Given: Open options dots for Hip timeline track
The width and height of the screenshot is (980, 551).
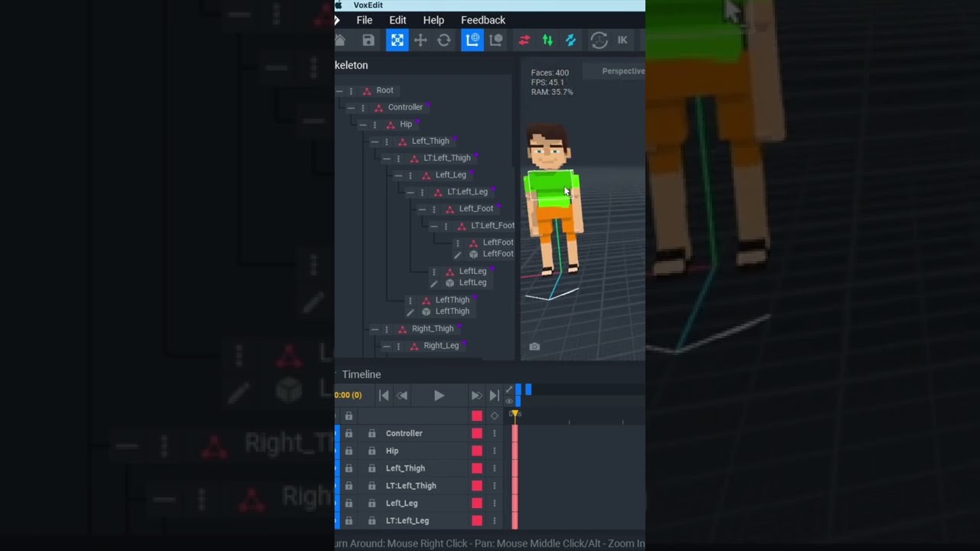Looking at the screenshot, I should (495, 451).
